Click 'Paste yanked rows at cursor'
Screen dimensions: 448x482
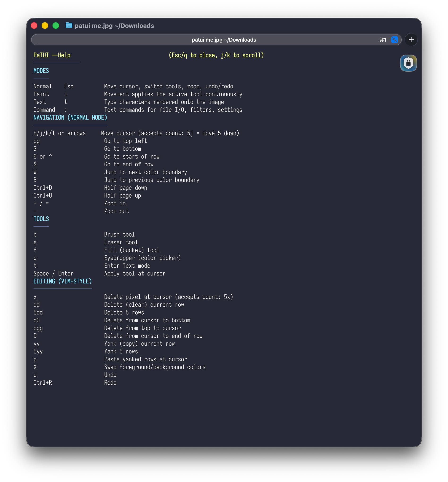pyautogui.click(x=146, y=359)
